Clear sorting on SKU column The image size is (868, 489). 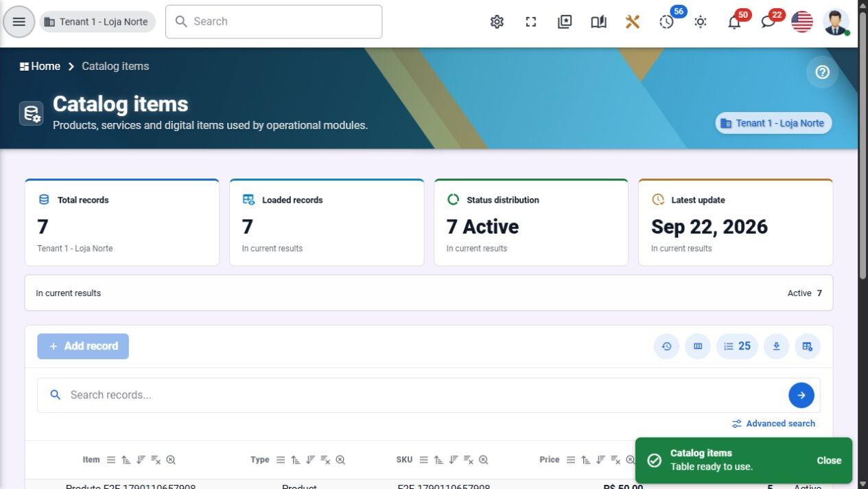pos(469,460)
